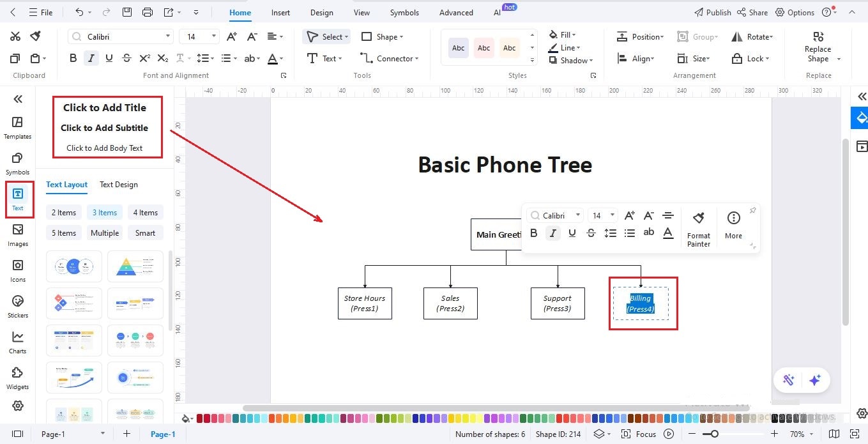This screenshot has width=868, height=444.
Task: Click the ribbon Decrease Font Size icon
Action: coord(252,36)
